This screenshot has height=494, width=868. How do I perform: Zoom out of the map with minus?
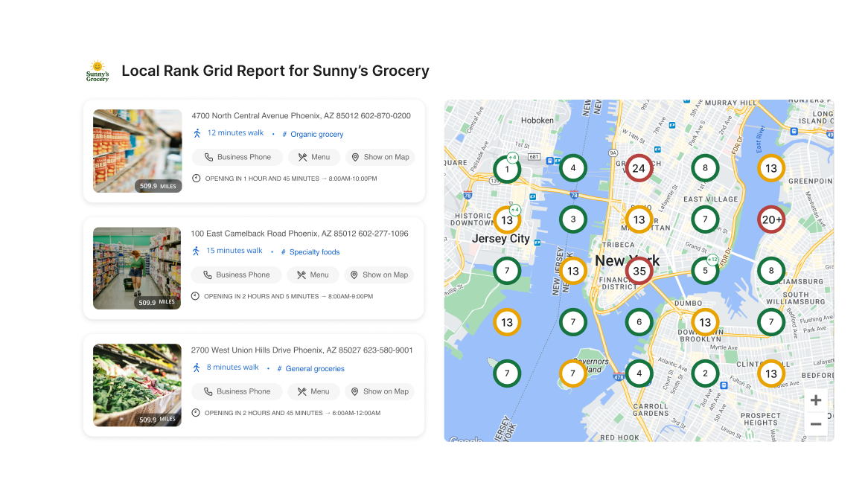(x=815, y=424)
